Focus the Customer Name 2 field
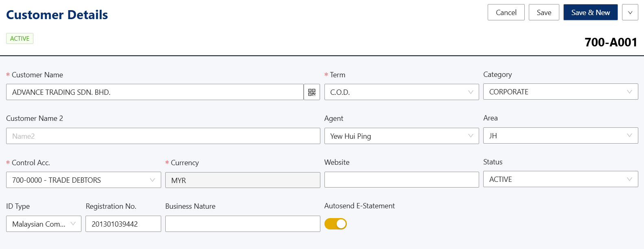This screenshot has height=249, width=644. tap(163, 136)
